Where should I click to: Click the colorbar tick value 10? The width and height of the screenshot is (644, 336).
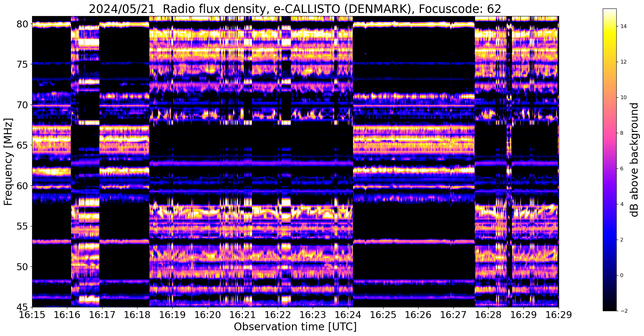[x=623, y=98]
